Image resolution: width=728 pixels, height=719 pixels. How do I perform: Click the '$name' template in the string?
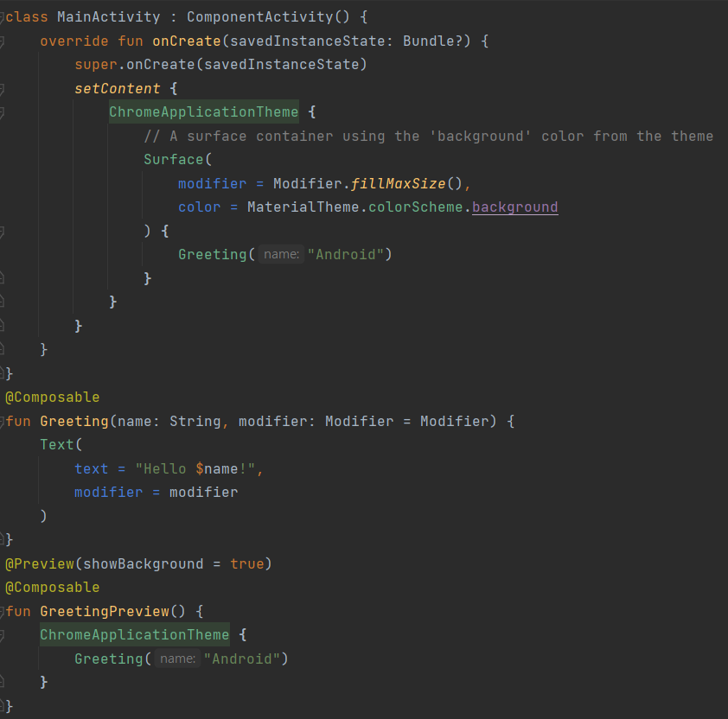216,468
